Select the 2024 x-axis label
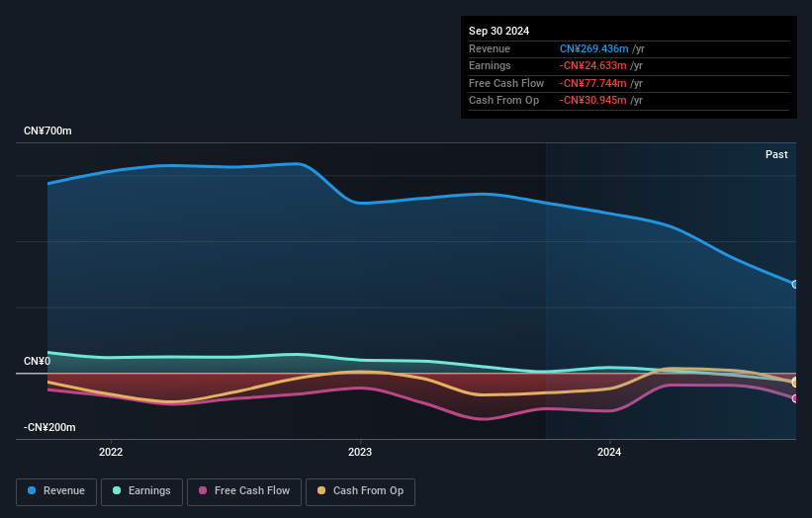Image resolution: width=812 pixels, height=518 pixels. coord(609,453)
